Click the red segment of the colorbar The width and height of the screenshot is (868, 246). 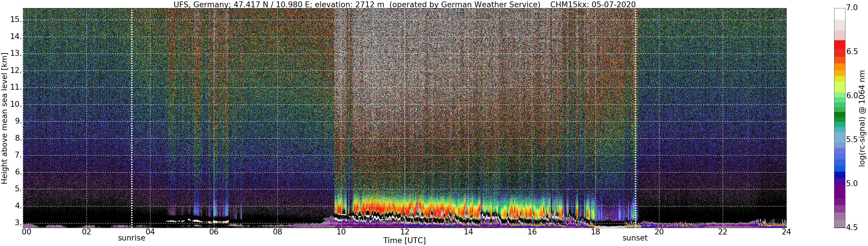click(840, 45)
